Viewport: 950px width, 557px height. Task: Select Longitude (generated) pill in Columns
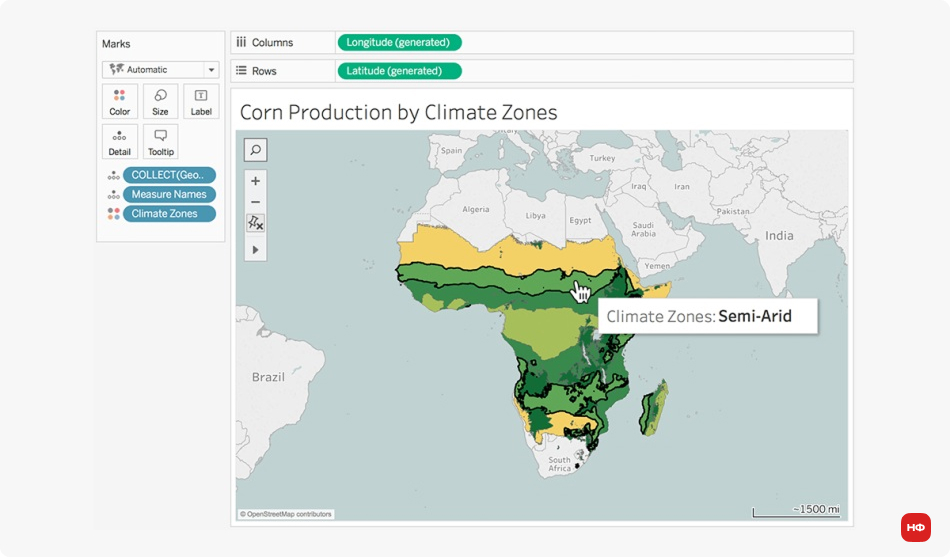[x=399, y=42]
